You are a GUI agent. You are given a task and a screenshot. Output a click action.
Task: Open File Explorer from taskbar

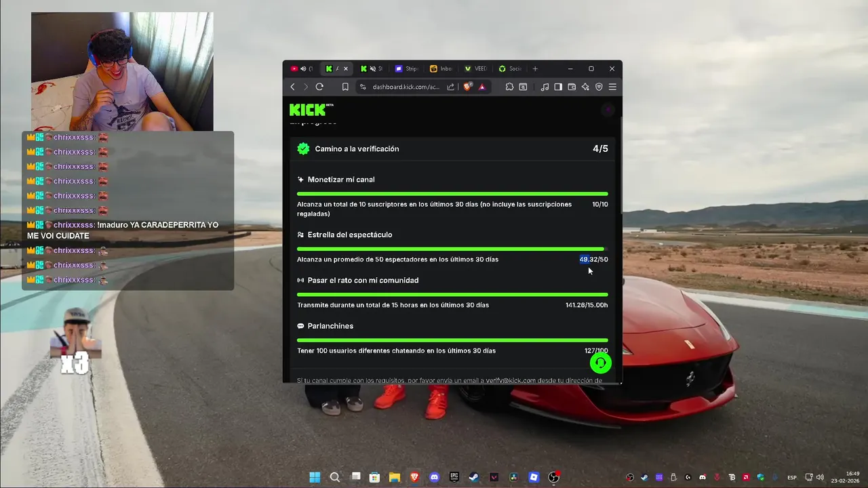click(394, 477)
